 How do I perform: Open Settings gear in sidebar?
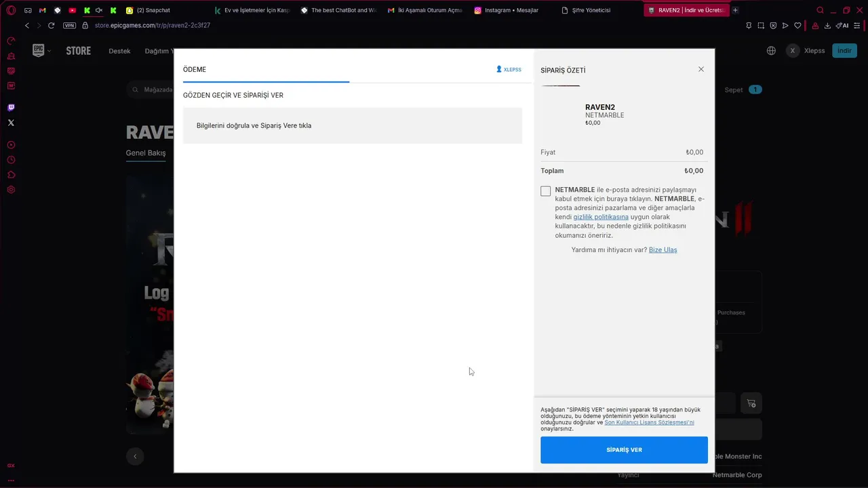(11, 190)
